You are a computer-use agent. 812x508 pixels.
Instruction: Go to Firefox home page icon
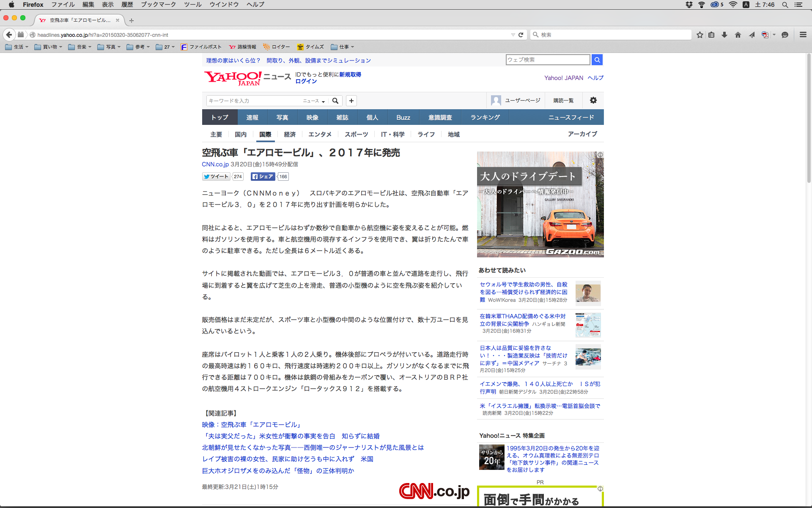coord(738,35)
